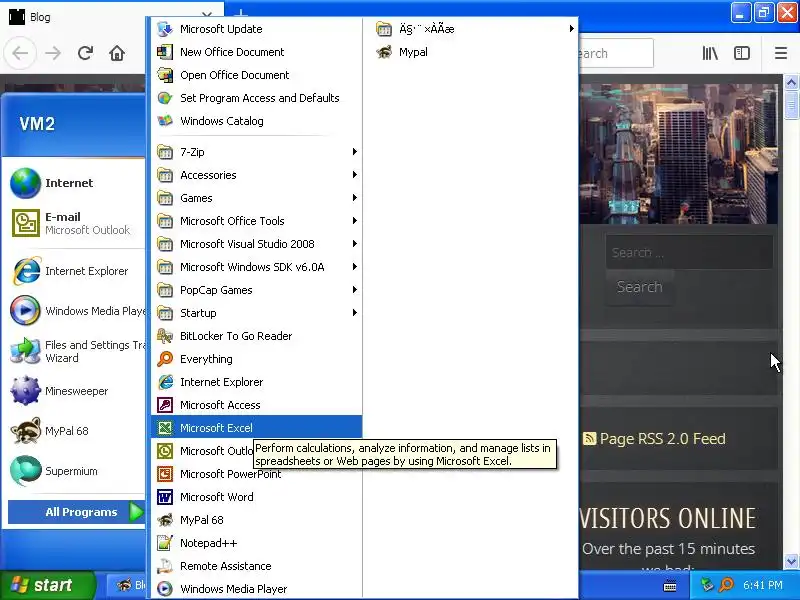Click the Open Office Document icon

tap(165, 75)
